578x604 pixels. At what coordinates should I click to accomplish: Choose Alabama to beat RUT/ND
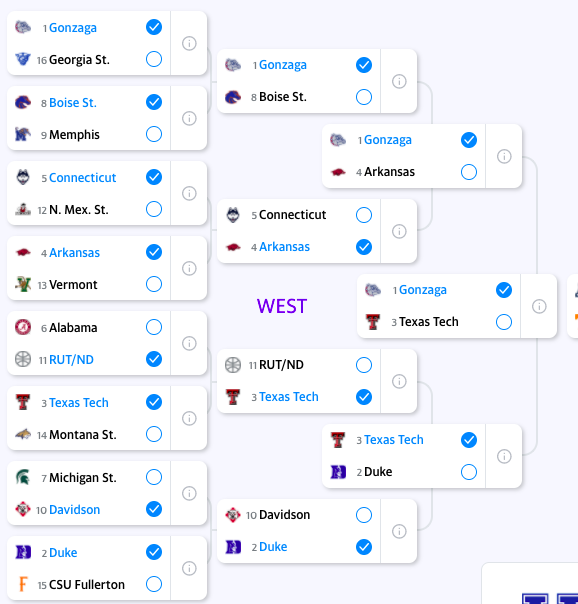click(154, 327)
